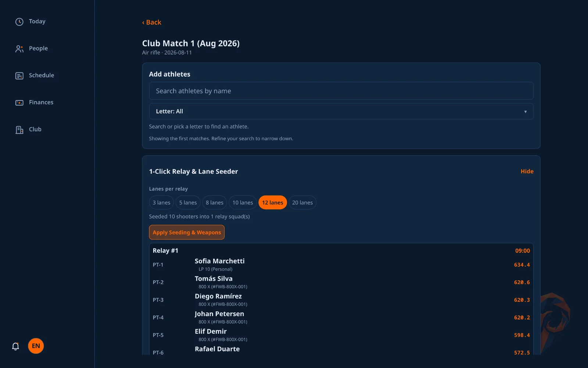Select score 598.4
588x368 pixels.
coord(522,335)
